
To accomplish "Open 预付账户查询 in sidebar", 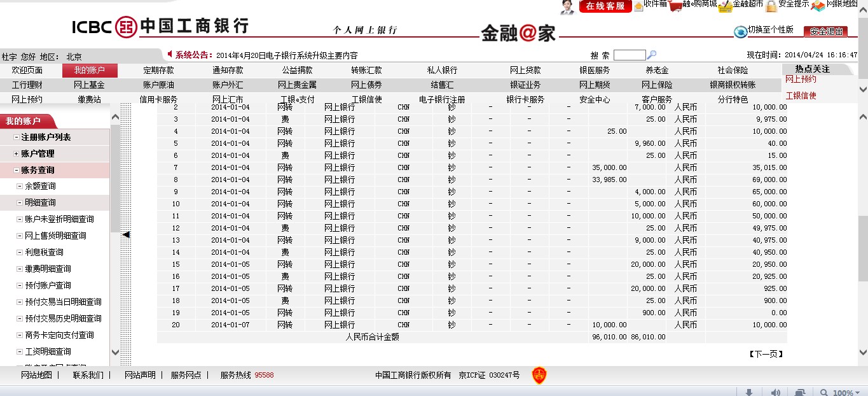I will point(48,286).
